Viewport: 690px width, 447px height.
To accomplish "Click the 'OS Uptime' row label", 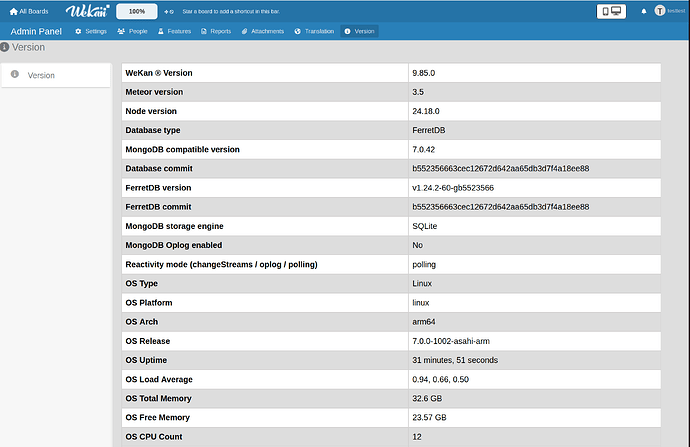I will pyautogui.click(x=146, y=360).
